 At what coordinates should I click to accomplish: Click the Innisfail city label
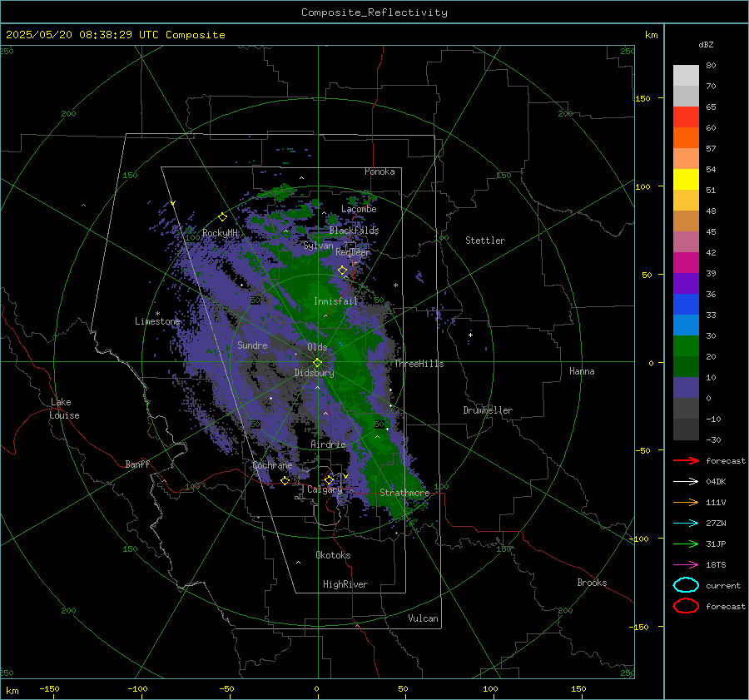click(x=335, y=301)
